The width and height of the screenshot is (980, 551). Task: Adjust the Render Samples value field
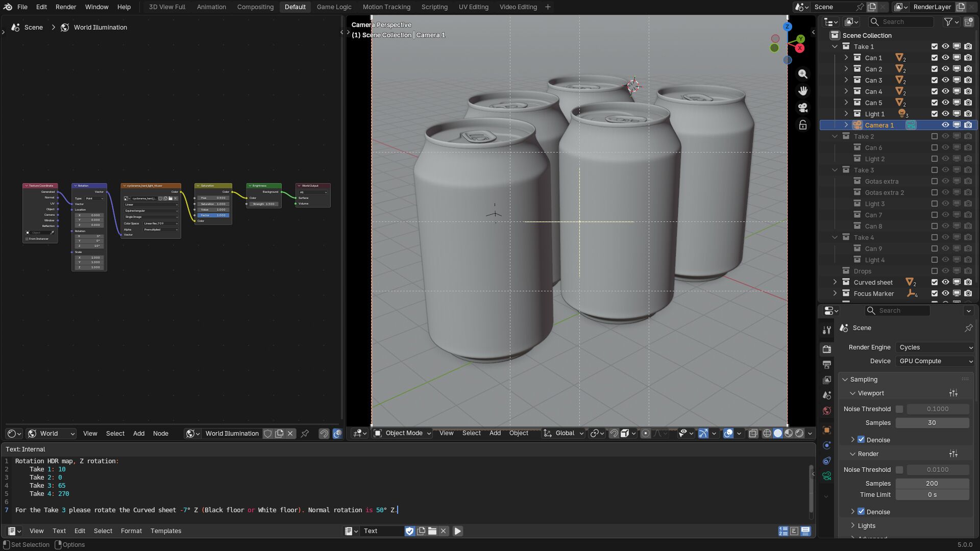(932, 484)
